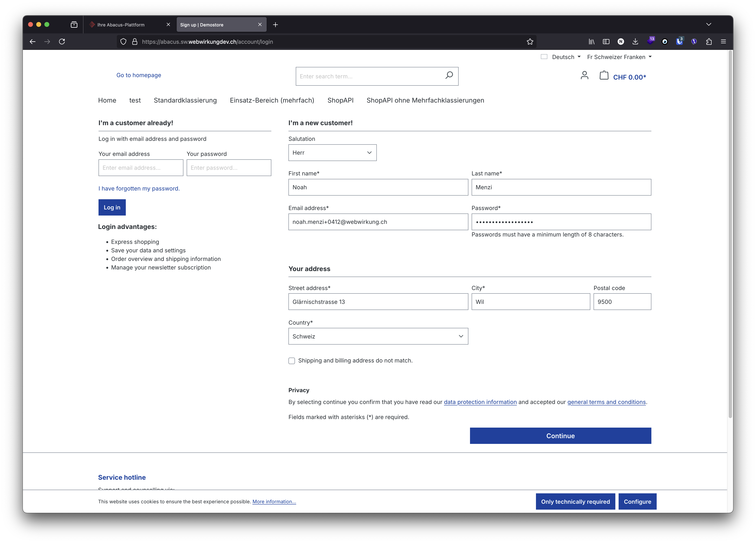Reload the current page
This screenshot has width=756, height=543.
(x=62, y=42)
